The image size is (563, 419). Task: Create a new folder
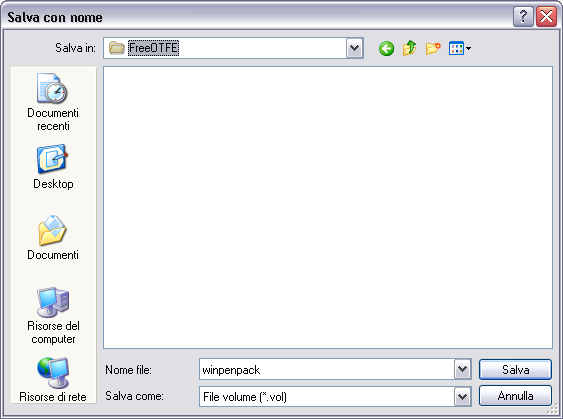[433, 48]
